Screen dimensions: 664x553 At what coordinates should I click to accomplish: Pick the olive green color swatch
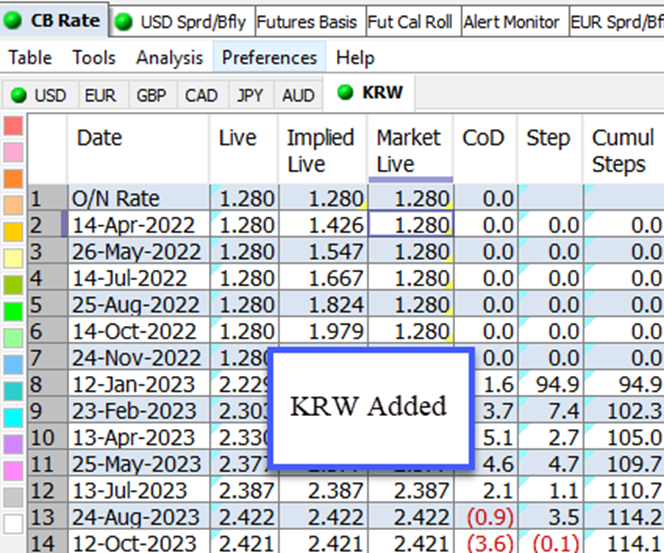13,285
